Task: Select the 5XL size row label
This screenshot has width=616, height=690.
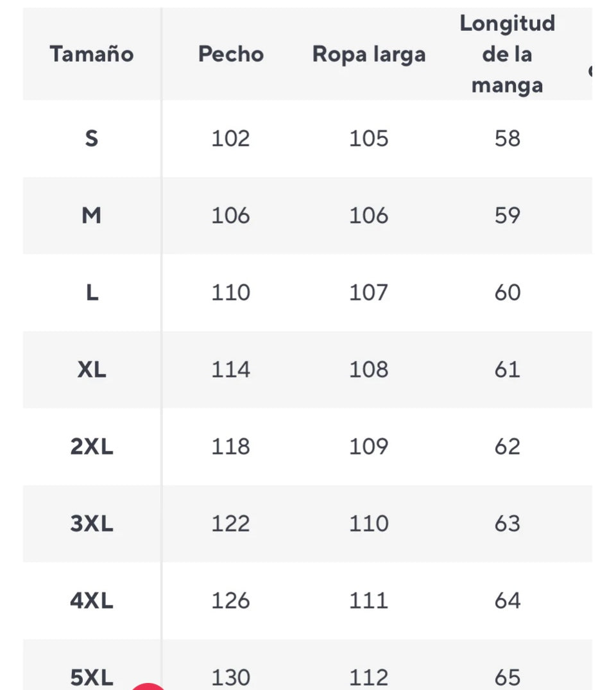Action: point(92,677)
